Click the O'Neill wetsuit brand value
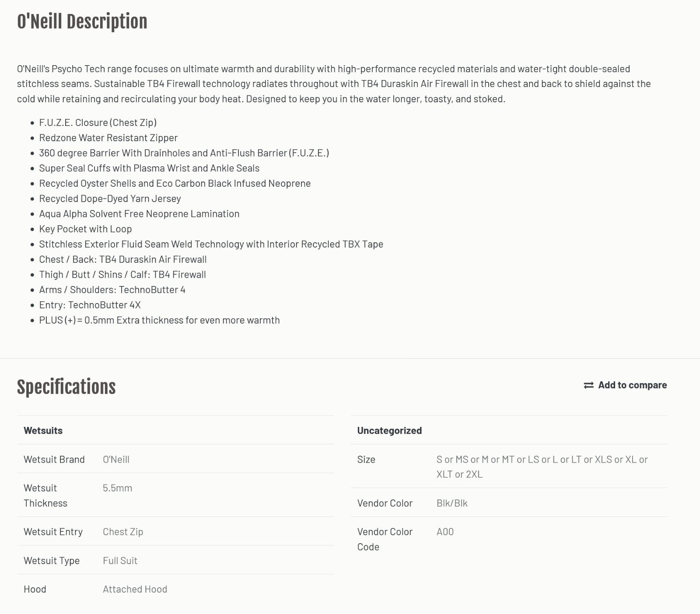The width and height of the screenshot is (700, 614). tap(116, 459)
